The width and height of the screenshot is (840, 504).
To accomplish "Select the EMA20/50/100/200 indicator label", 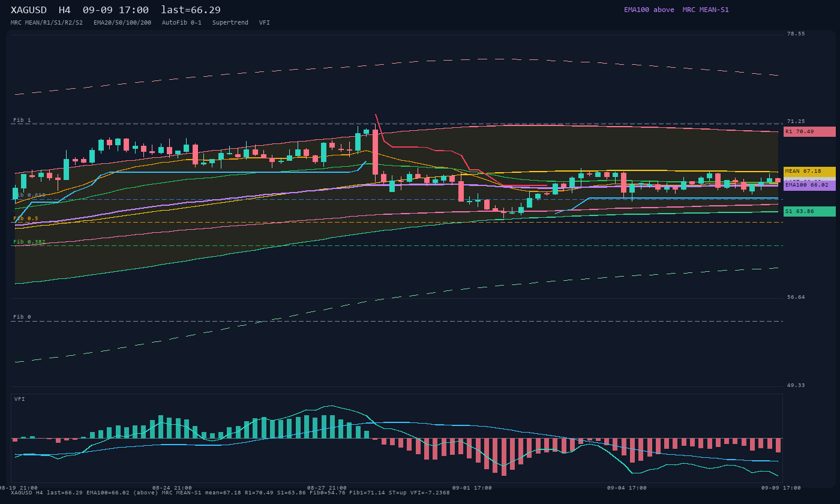I will pos(122,23).
